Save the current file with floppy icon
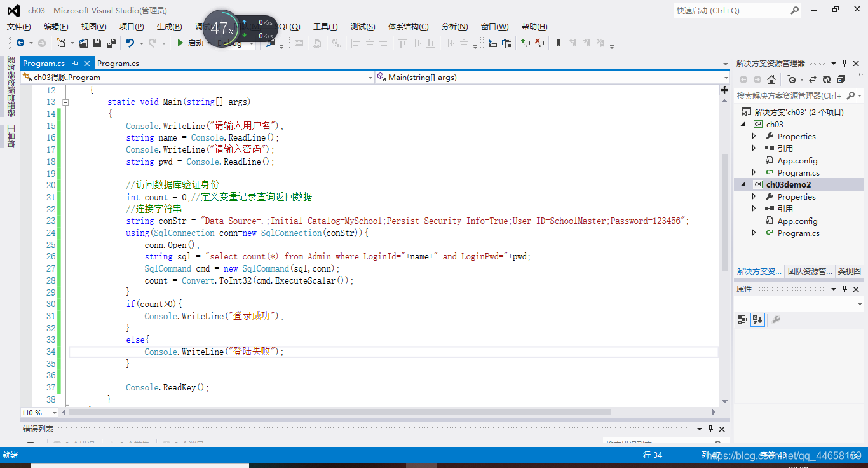The width and height of the screenshot is (868, 468). coord(97,43)
